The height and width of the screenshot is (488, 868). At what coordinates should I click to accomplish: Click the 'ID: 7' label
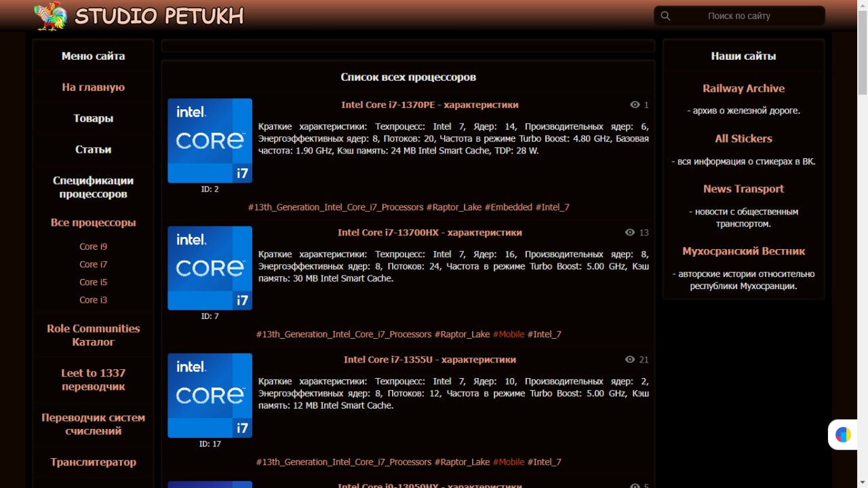click(x=210, y=316)
